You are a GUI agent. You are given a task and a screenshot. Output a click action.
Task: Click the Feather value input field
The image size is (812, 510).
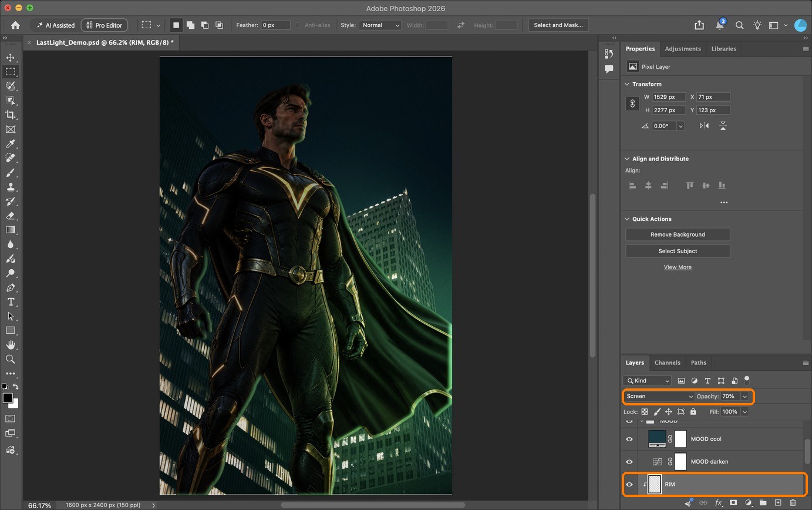pyautogui.click(x=276, y=25)
